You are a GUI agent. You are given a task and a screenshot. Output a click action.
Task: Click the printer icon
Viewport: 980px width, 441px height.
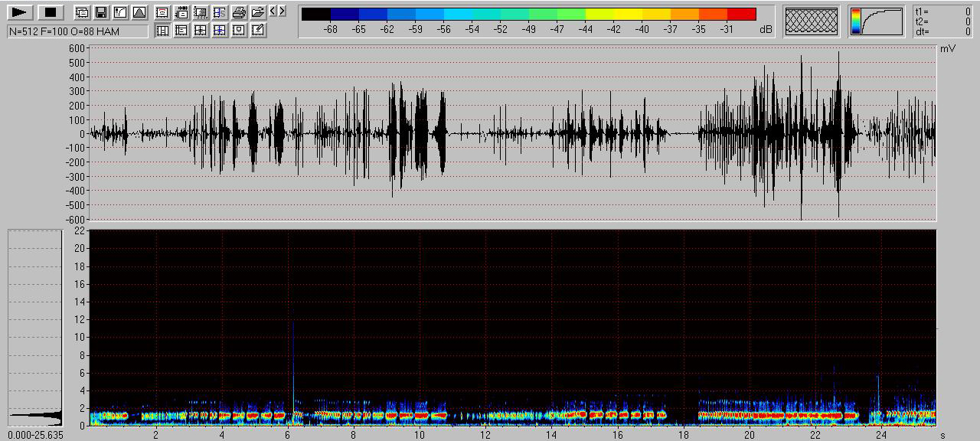point(239,12)
